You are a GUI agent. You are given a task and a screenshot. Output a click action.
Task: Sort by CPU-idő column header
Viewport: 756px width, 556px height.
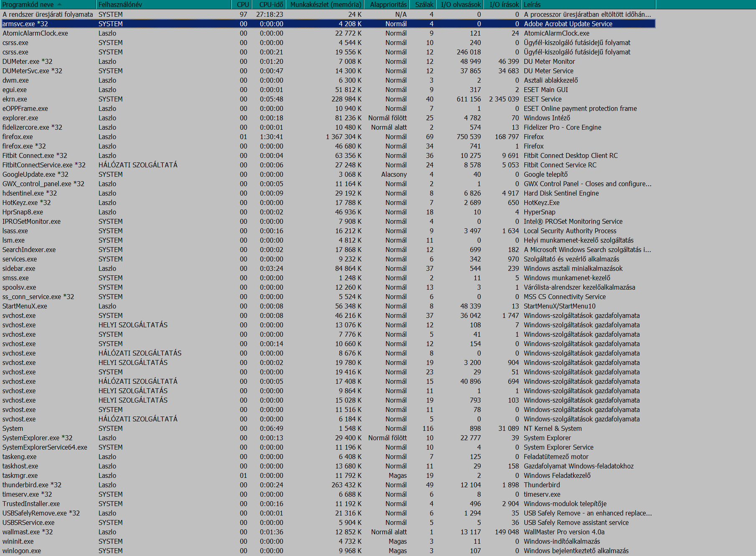pyautogui.click(x=269, y=5)
